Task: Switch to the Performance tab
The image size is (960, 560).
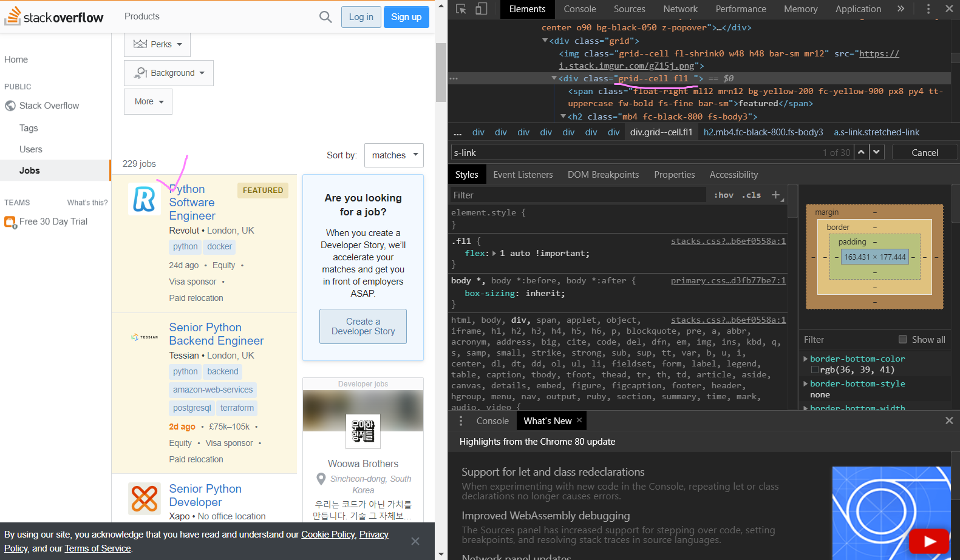Action: 741,9
